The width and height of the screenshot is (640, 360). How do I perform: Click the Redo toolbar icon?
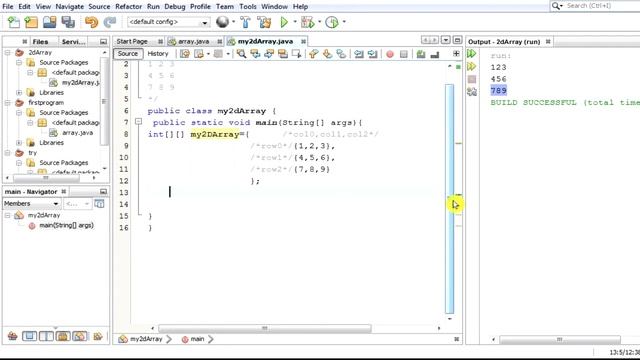(x=109, y=22)
